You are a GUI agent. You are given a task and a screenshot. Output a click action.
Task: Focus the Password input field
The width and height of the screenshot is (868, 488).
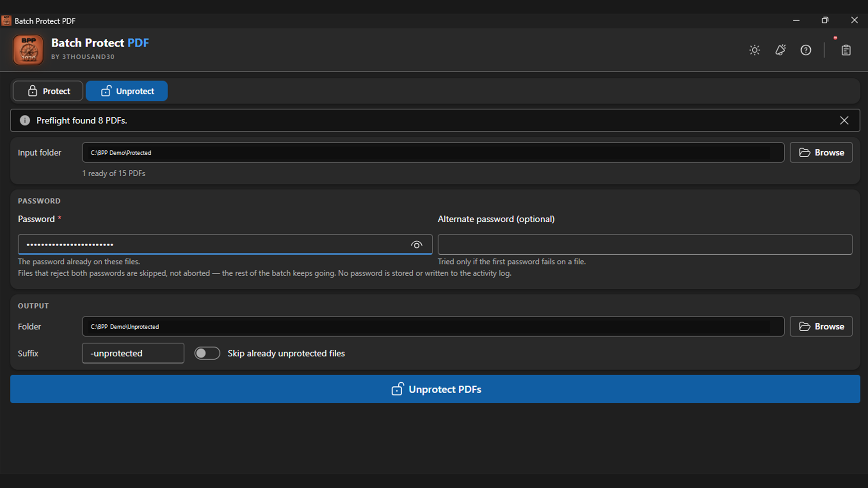click(x=225, y=244)
